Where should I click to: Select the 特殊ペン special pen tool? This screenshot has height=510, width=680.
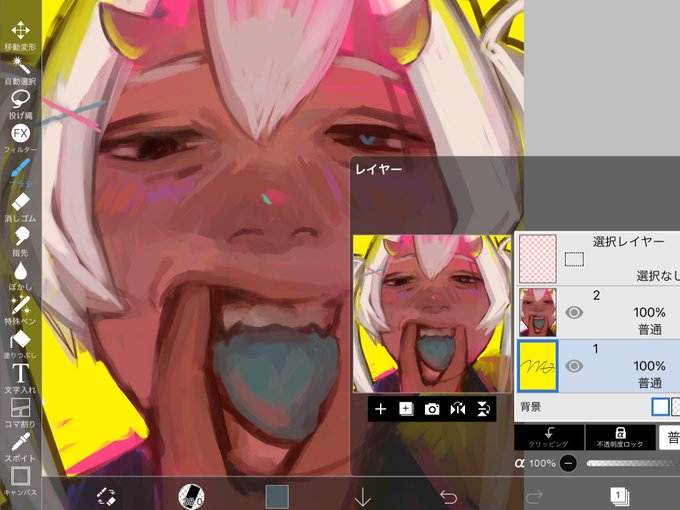(x=20, y=310)
